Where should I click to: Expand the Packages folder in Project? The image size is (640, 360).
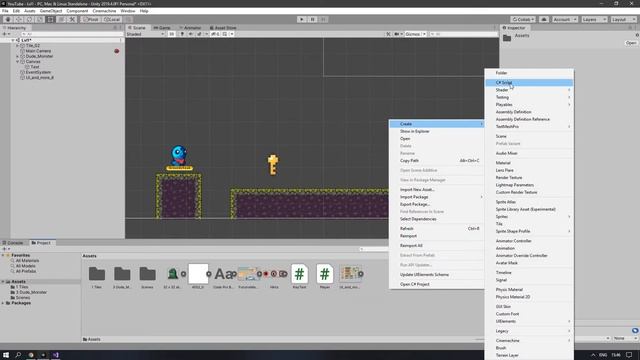[x=3, y=303]
